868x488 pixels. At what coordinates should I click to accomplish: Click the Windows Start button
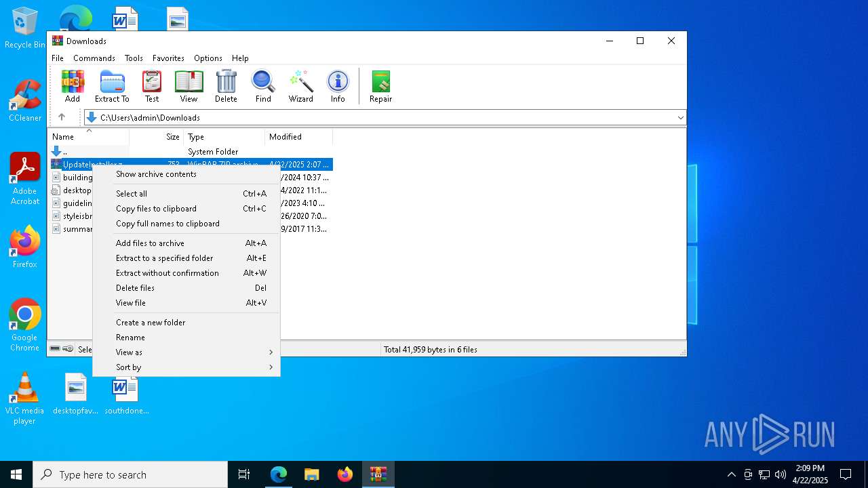tap(16, 474)
